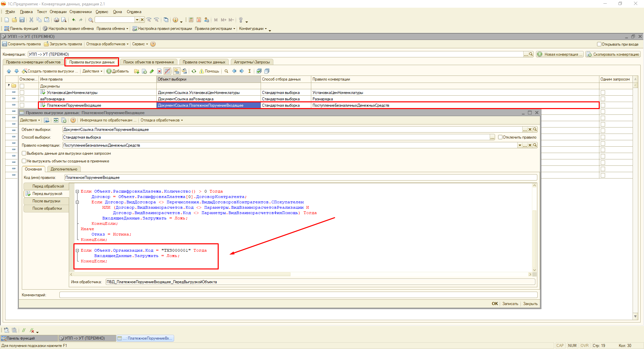Expand 'Правило конвертации' field dropdown arrow
Screen dimensions: 644x349
click(520, 145)
